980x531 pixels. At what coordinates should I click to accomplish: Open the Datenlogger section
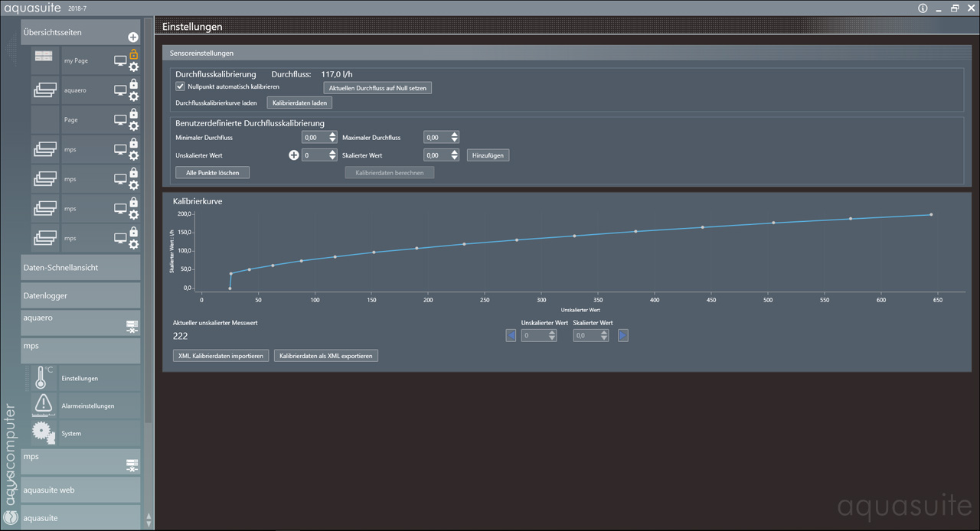coord(80,295)
